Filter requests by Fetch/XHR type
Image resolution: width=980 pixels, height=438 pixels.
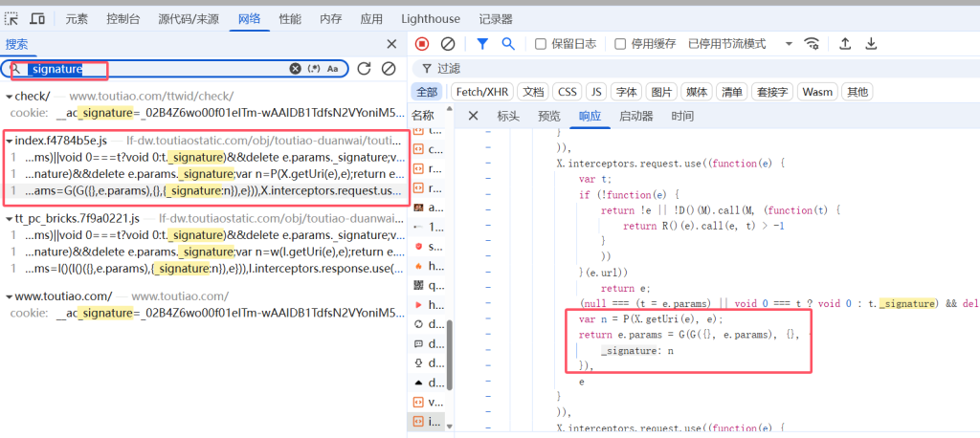pyautogui.click(x=481, y=92)
